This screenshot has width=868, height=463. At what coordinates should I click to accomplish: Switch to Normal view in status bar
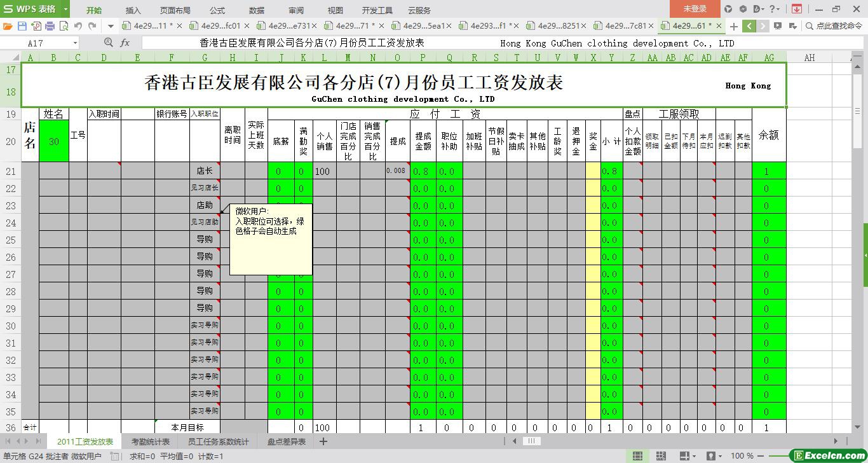637,456
